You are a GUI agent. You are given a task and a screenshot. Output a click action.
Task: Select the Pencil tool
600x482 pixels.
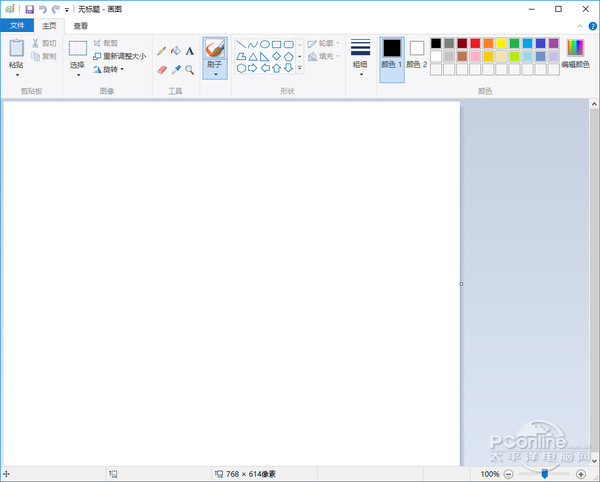click(x=161, y=51)
